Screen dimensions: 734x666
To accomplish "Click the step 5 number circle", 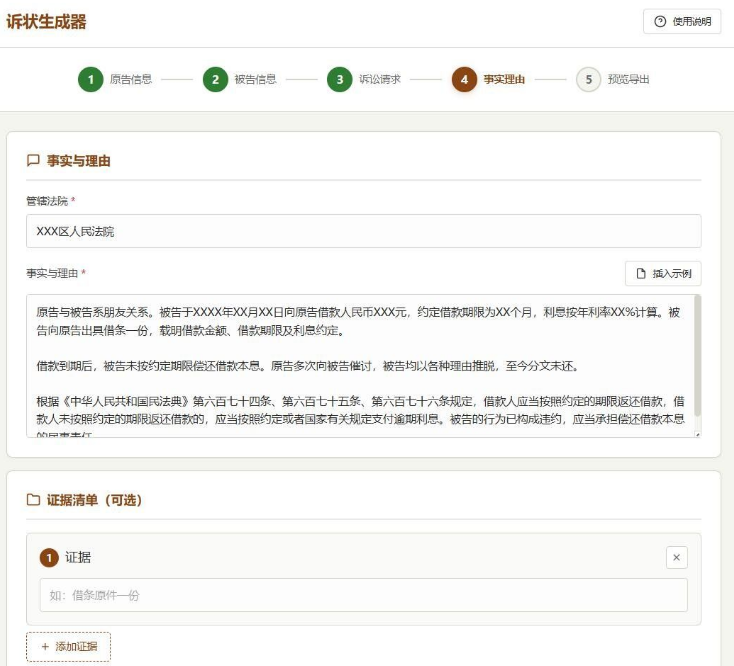I will click(x=588, y=79).
